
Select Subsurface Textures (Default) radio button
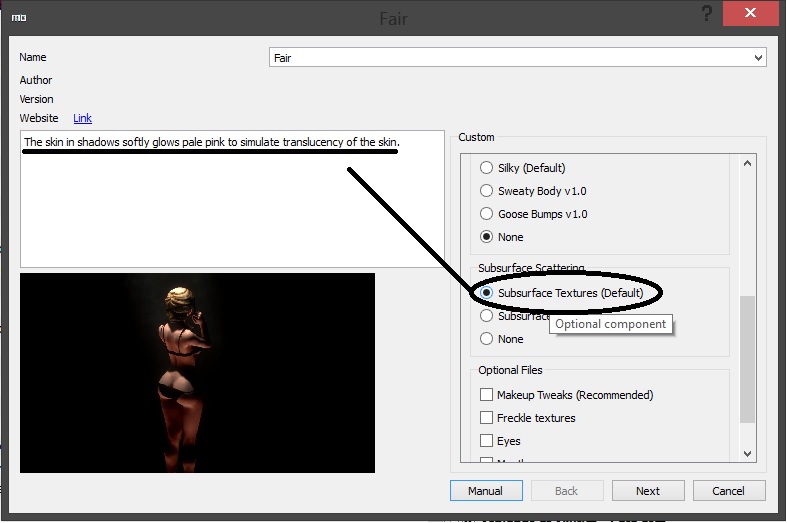(x=486, y=293)
